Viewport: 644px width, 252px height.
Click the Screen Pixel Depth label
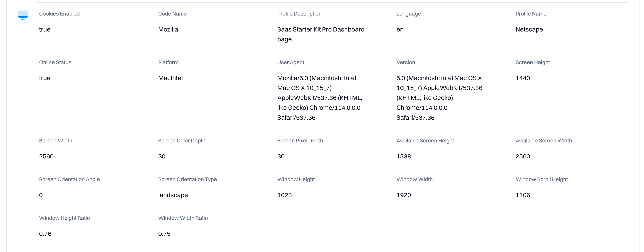pos(300,141)
